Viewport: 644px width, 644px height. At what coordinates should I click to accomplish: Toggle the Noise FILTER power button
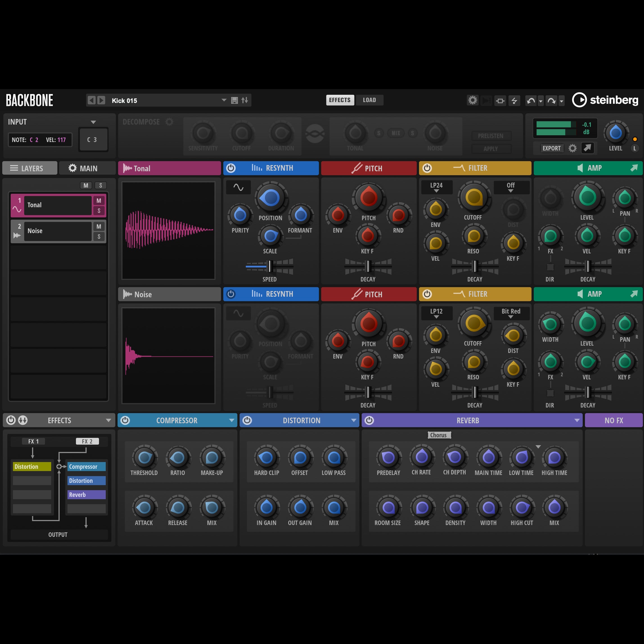click(427, 294)
